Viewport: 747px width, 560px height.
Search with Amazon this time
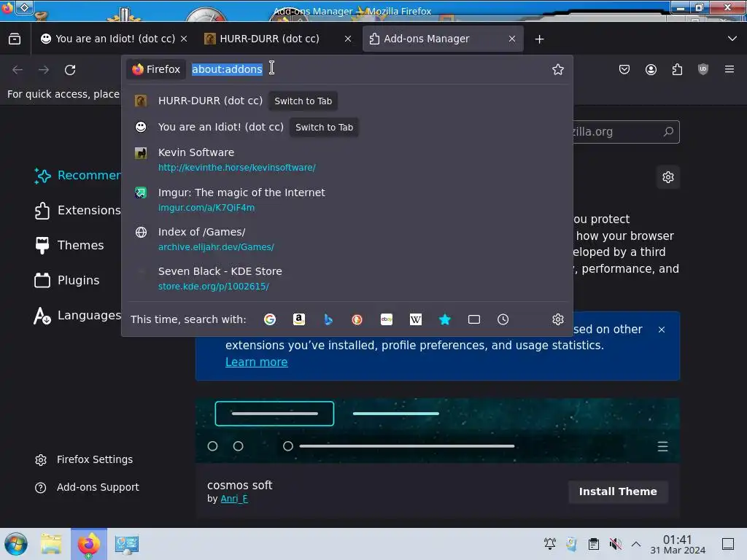[298, 319]
